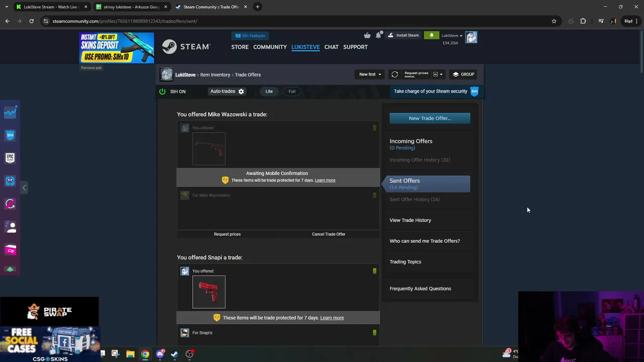Open the SIH Features dropdown button

251,36
